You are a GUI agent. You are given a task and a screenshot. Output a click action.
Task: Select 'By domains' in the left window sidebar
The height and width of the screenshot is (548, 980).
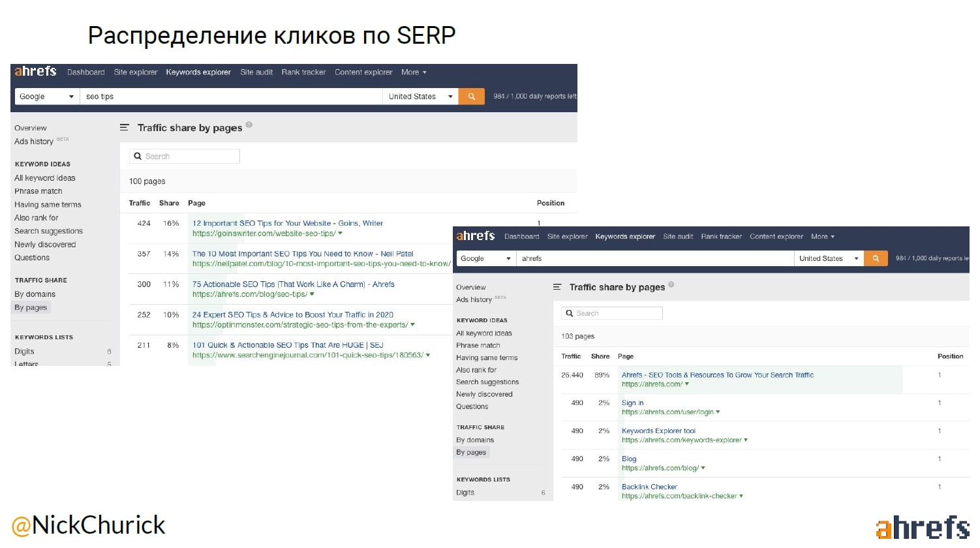[35, 294]
